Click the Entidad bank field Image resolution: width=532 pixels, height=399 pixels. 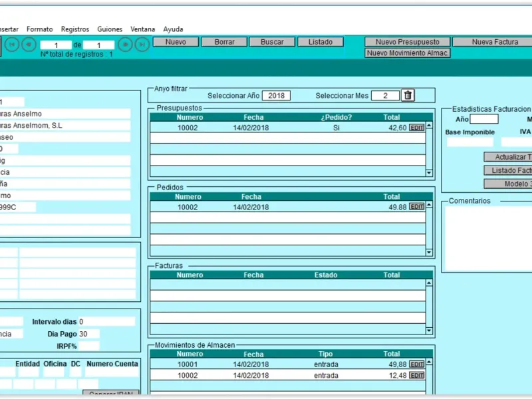click(x=29, y=372)
